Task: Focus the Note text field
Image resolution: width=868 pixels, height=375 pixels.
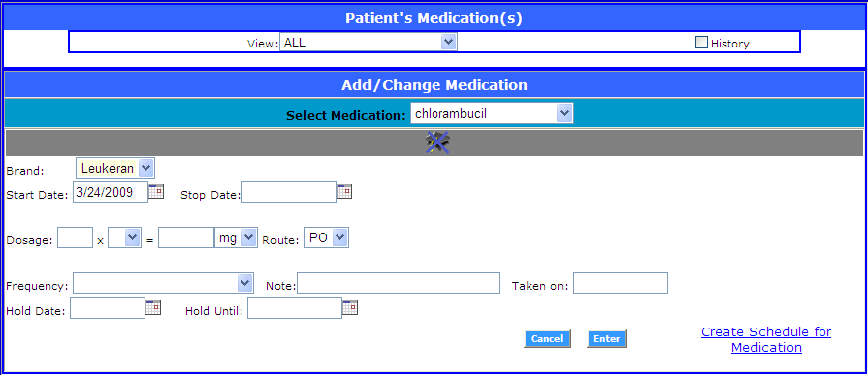Action: click(399, 283)
